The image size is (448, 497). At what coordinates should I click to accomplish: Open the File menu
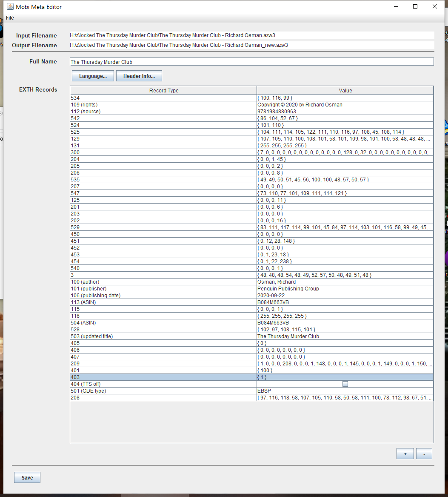[x=10, y=18]
